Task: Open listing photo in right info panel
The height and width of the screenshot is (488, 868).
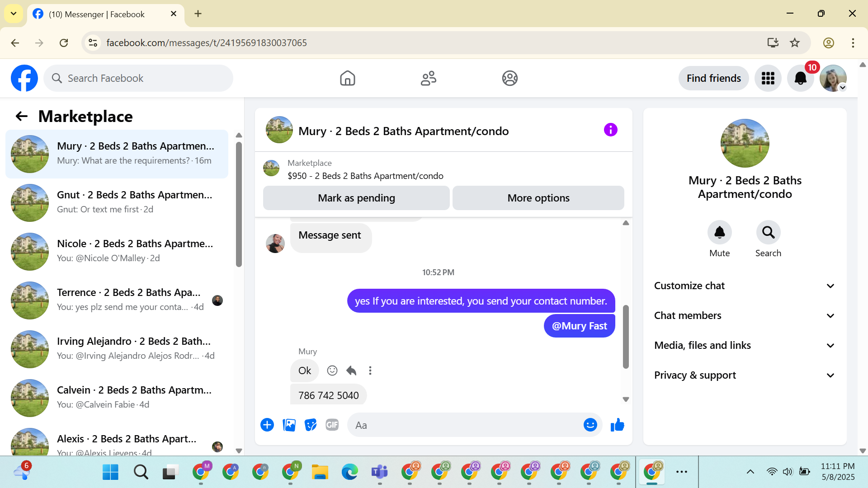Action: click(x=745, y=143)
